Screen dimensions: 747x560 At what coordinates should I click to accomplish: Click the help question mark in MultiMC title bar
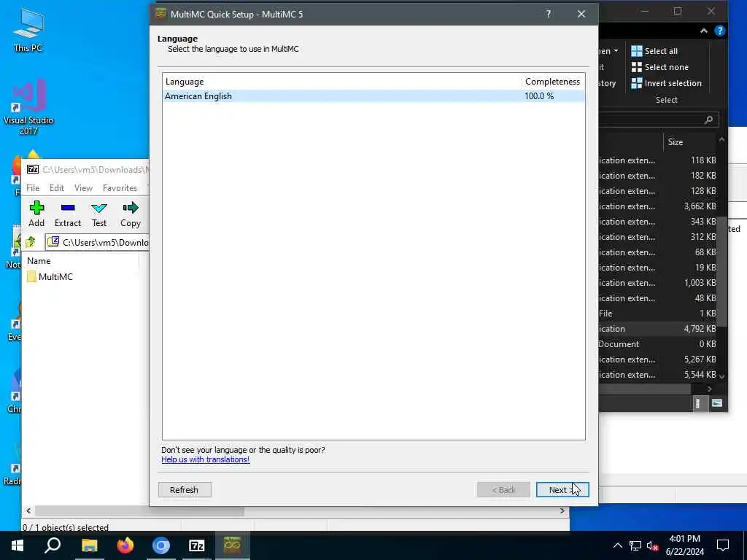(x=549, y=14)
